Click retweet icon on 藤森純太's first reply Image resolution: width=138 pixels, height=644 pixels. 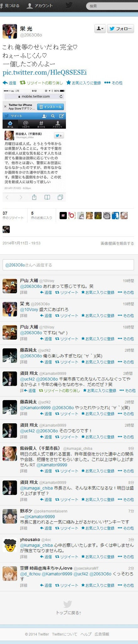[57, 362]
